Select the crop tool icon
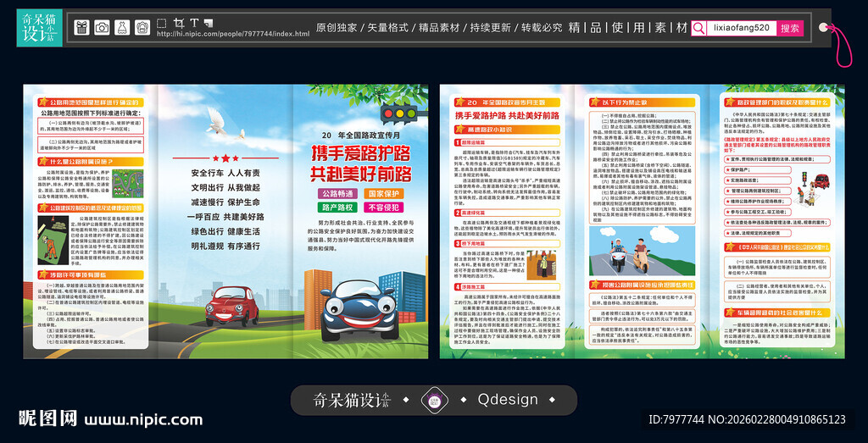The height and width of the screenshot is (443, 868). 178,23
